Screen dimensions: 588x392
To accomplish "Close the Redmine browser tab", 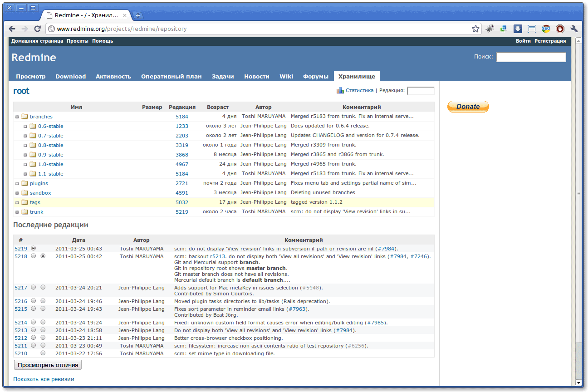I will 125,15.
